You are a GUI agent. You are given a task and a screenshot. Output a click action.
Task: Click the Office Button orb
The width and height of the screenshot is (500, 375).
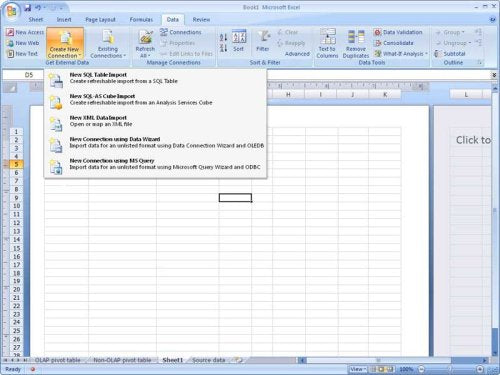11,11
